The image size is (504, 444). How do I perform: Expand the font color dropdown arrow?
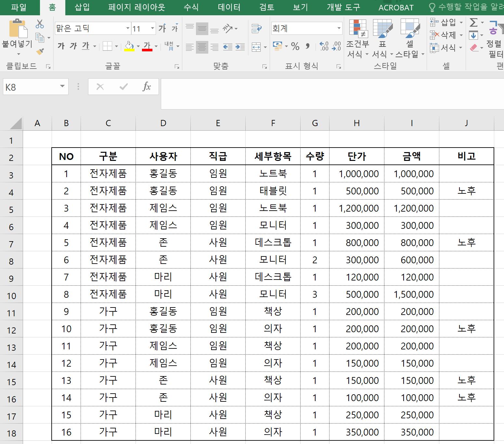click(156, 46)
